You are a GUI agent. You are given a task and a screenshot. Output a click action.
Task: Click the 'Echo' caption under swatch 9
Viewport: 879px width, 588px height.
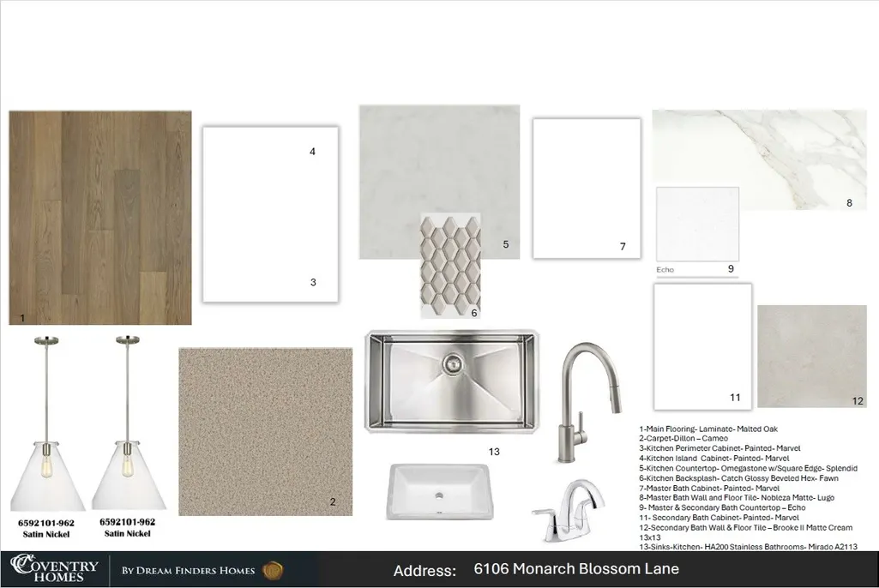(665, 270)
